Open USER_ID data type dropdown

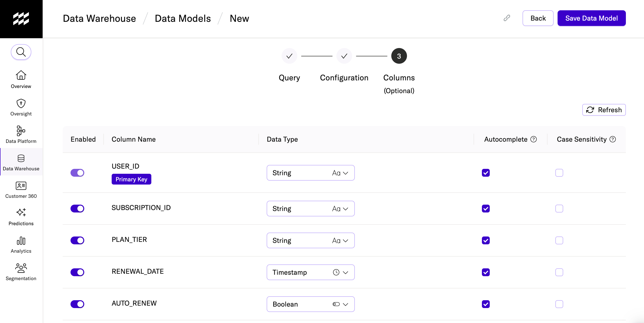tap(310, 173)
